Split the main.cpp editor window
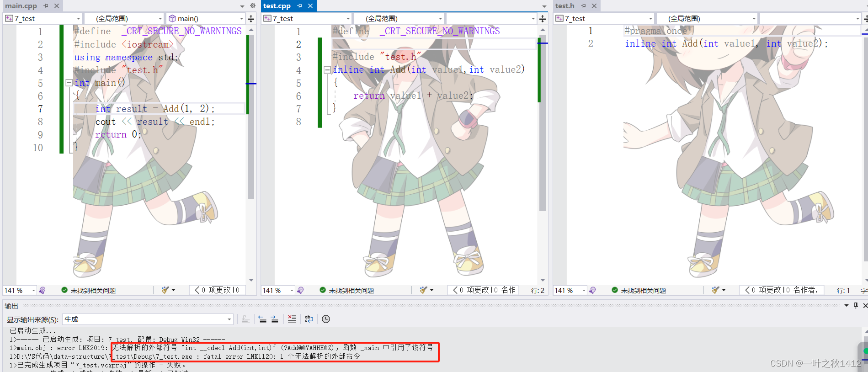868x372 pixels. click(x=251, y=19)
